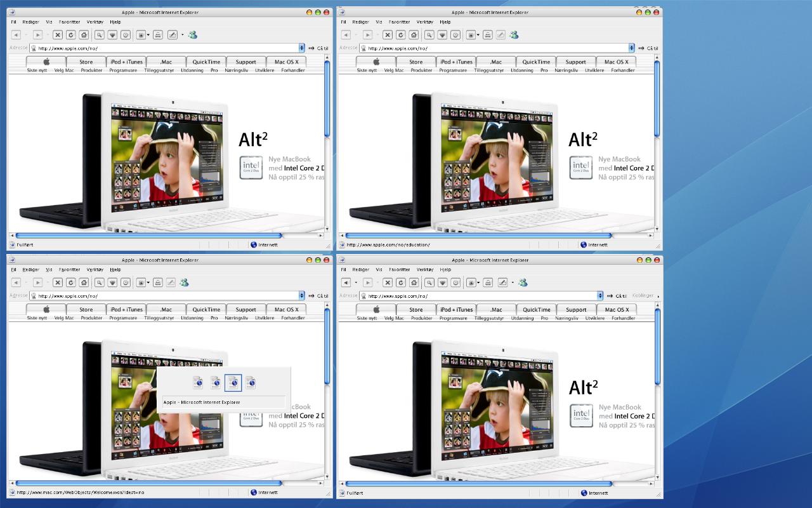Image resolution: width=812 pixels, height=508 pixels.
Task: Click vertical scrollbar in upper-right window
Action: click(x=657, y=98)
